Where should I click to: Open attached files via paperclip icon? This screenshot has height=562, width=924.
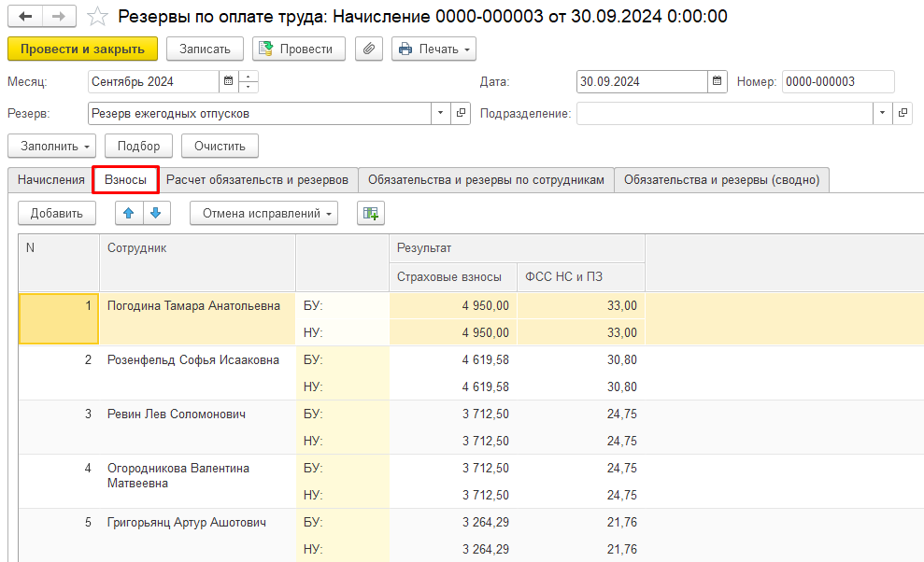[x=369, y=49]
